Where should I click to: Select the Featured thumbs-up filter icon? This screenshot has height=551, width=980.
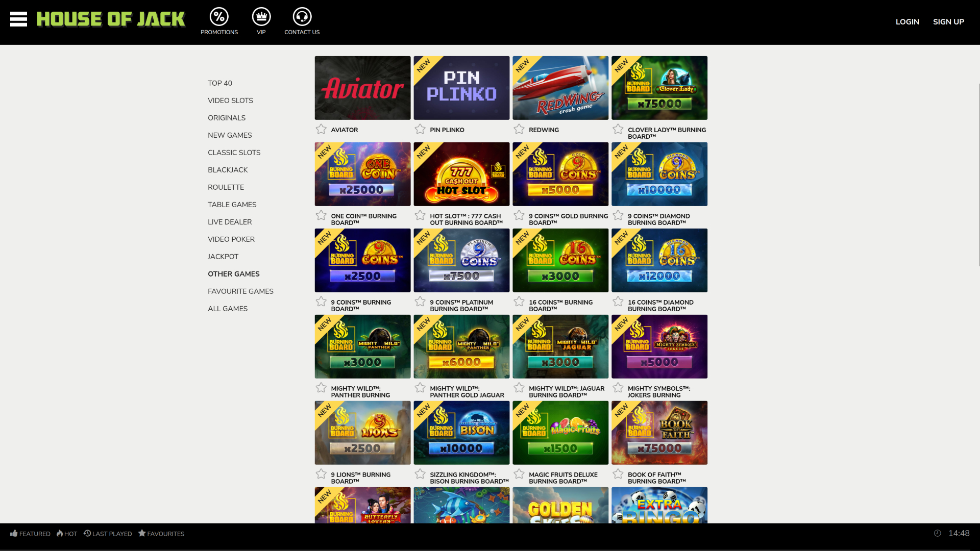tap(15, 534)
